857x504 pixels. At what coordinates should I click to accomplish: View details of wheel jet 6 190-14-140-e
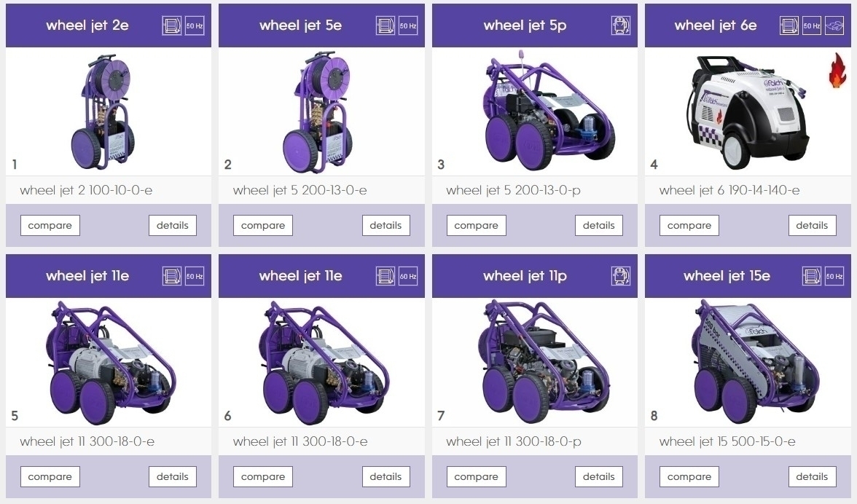tap(812, 226)
